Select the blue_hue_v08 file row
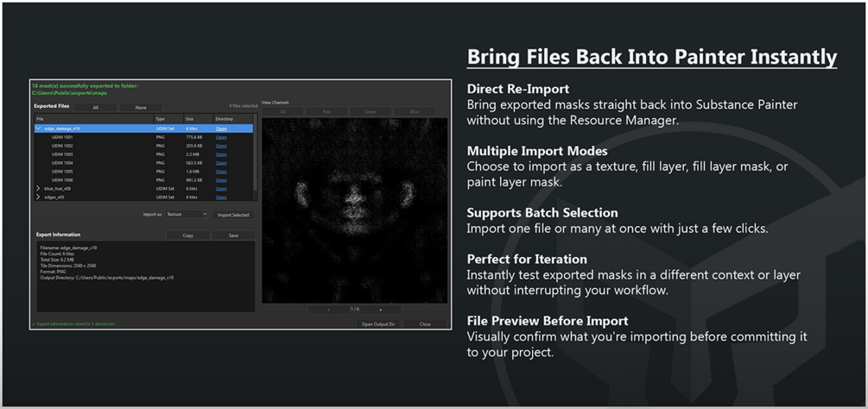This screenshot has width=868, height=409. click(x=143, y=188)
